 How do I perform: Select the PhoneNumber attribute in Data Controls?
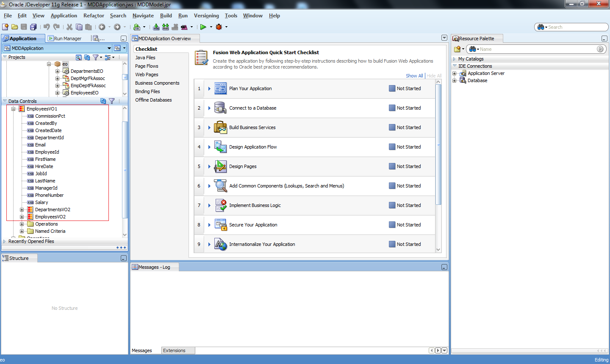pos(49,195)
